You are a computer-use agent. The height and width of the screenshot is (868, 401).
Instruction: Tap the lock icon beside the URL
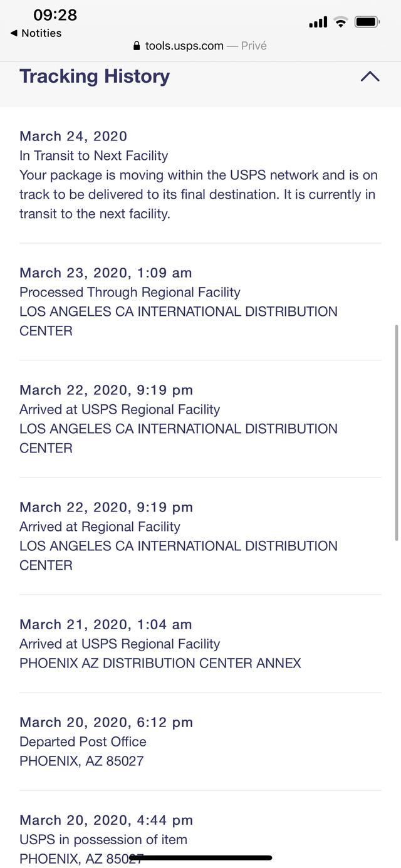(137, 46)
